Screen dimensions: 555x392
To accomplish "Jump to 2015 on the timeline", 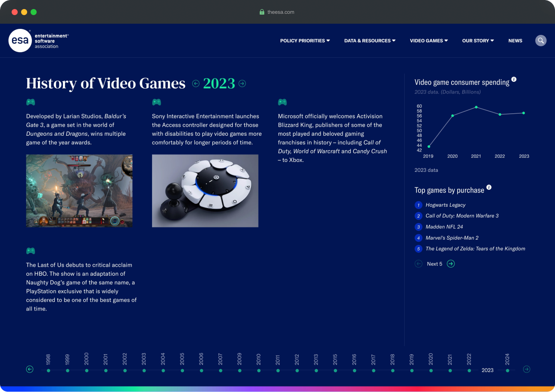I will 335,363.
